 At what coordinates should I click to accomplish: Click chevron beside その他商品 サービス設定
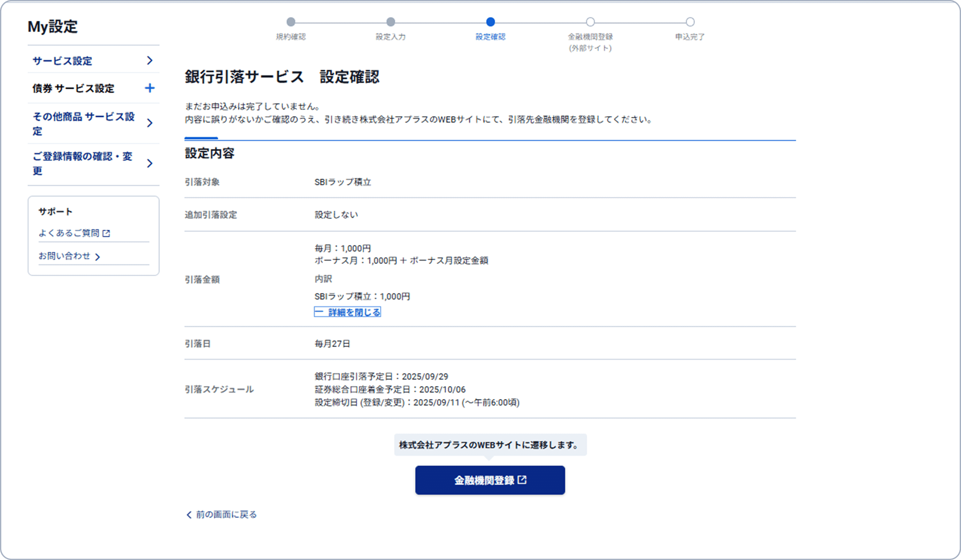(x=150, y=123)
